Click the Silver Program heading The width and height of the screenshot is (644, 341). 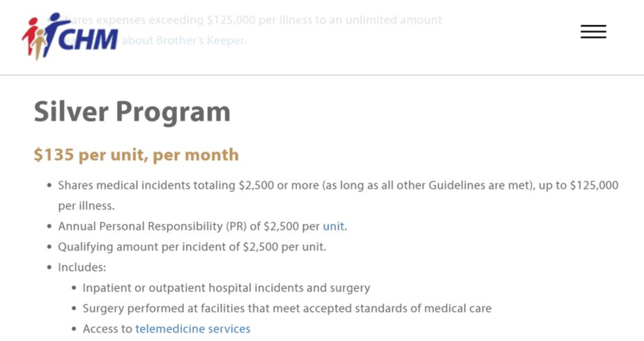click(x=132, y=112)
